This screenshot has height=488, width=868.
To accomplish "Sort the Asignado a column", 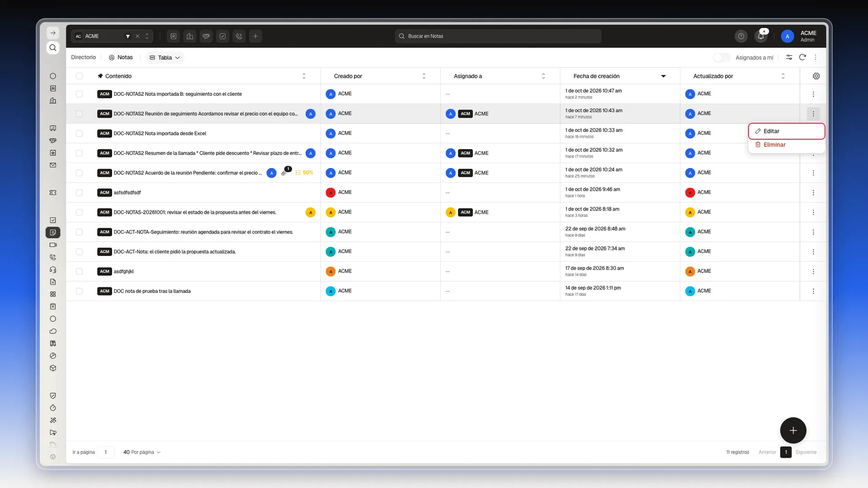I will tap(543, 76).
